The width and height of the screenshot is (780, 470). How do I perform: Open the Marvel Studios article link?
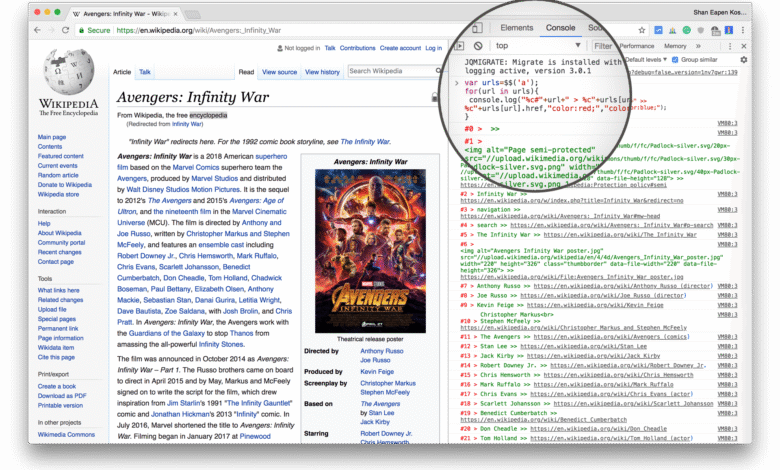pos(214,179)
